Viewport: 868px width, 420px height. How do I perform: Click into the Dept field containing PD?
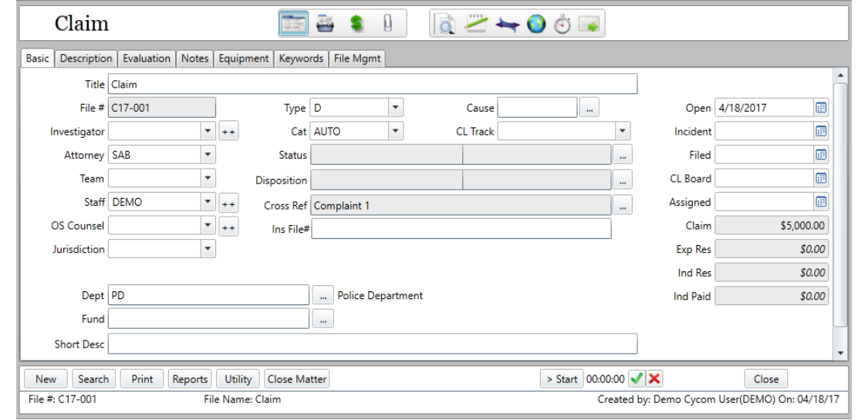[x=208, y=295]
